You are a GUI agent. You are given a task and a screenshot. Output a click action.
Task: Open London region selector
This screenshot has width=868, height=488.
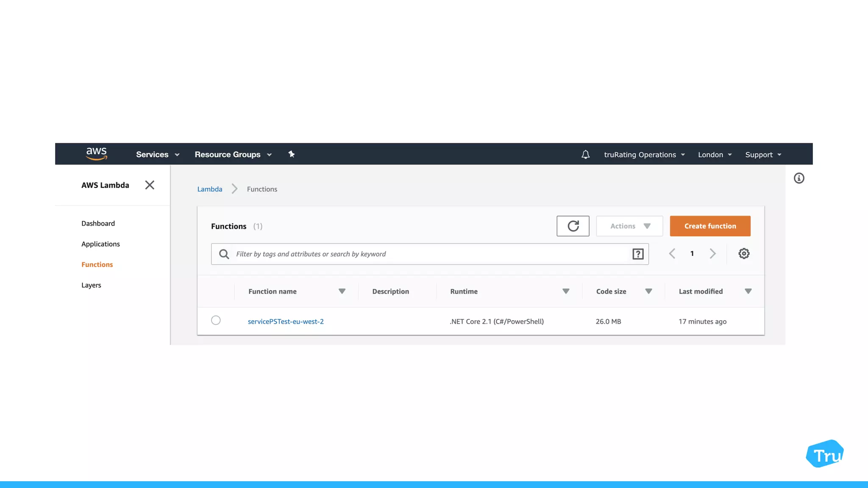[x=715, y=155]
